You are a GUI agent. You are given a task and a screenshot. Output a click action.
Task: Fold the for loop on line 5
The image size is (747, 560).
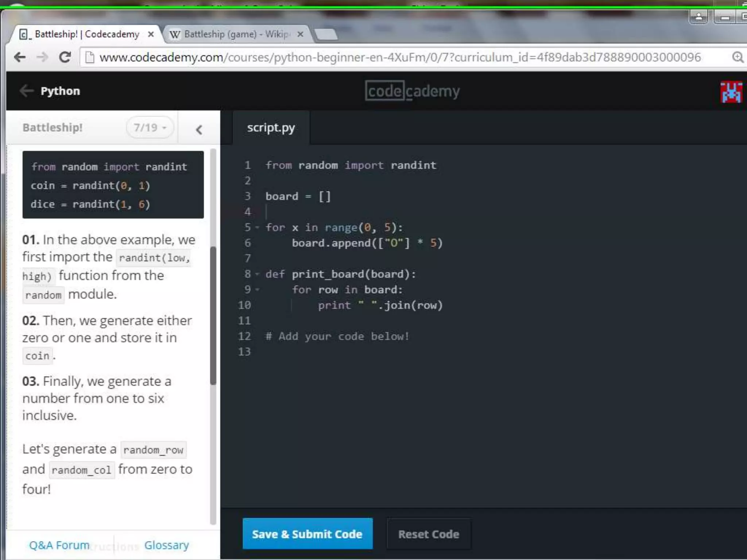coord(258,227)
